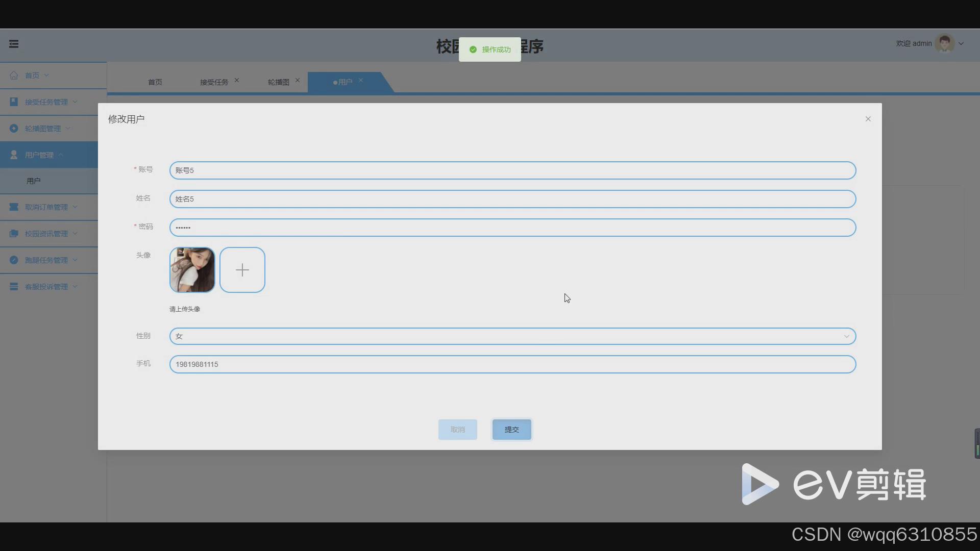The height and width of the screenshot is (551, 980).
Task: Click the 取消订单管理 sidebar icon
Action: pyautogui.click(x=14, y=207)
